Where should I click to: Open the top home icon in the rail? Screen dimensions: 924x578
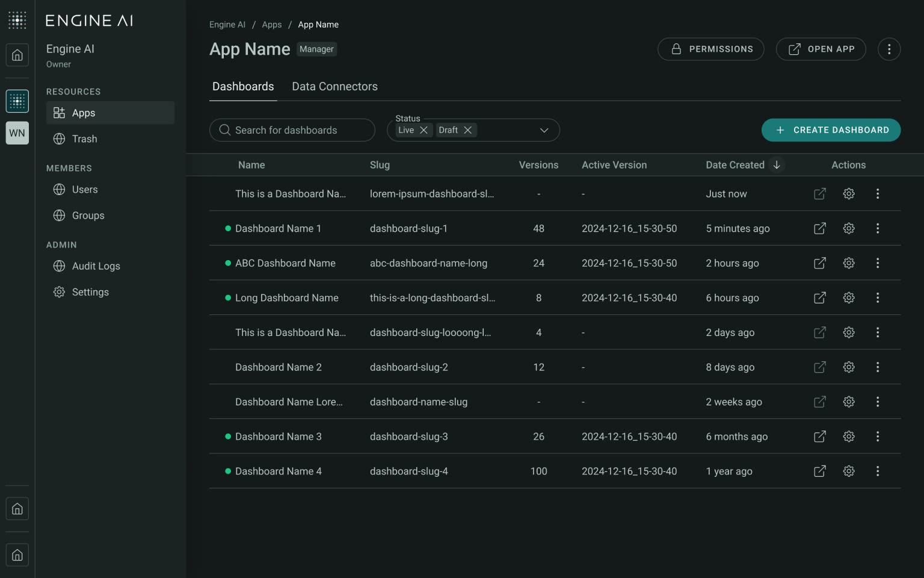[17, 55]
